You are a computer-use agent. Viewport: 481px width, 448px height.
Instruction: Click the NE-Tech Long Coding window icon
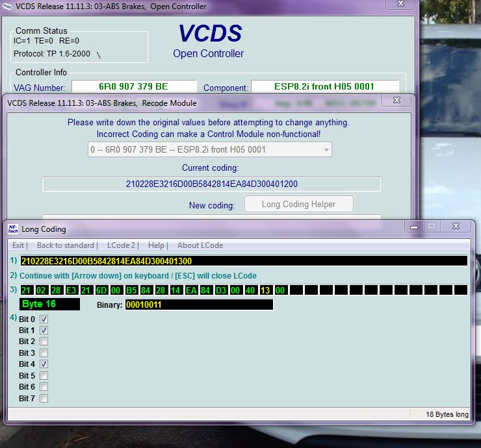click(x=12, y=229)
